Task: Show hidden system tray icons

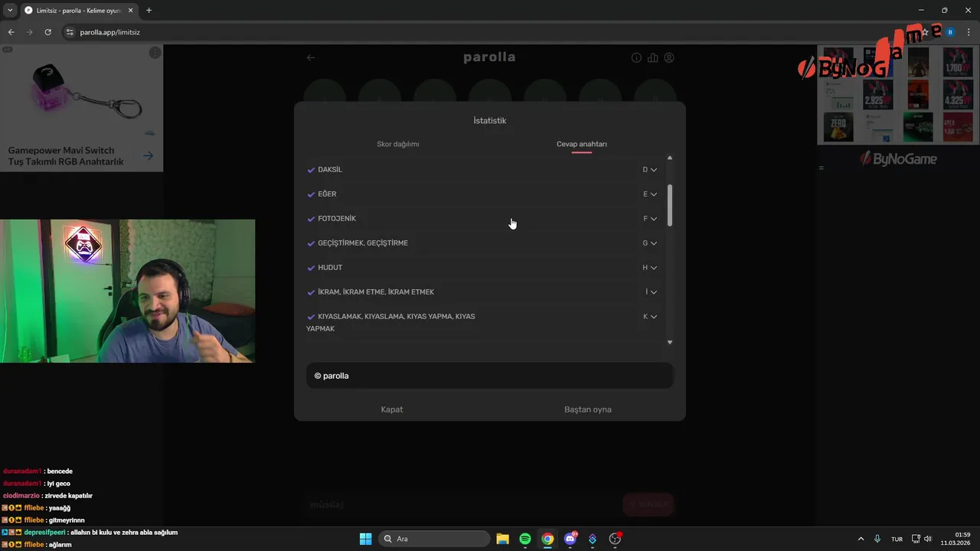Action: click(x=861, y=539)
